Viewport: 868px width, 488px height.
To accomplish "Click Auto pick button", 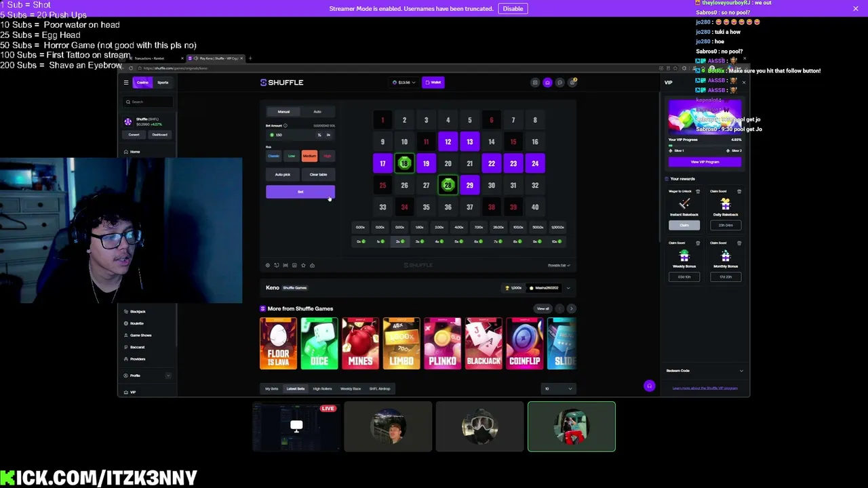I will click(282, 175).
